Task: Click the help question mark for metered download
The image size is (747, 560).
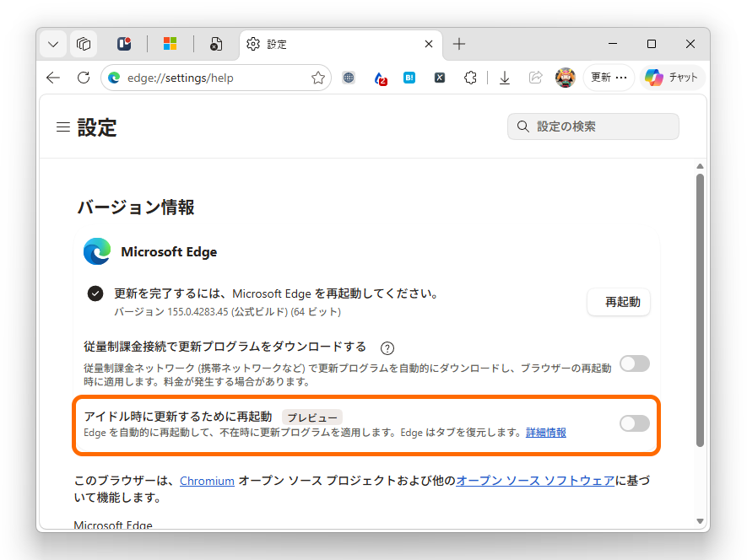Action: (387, 348)
